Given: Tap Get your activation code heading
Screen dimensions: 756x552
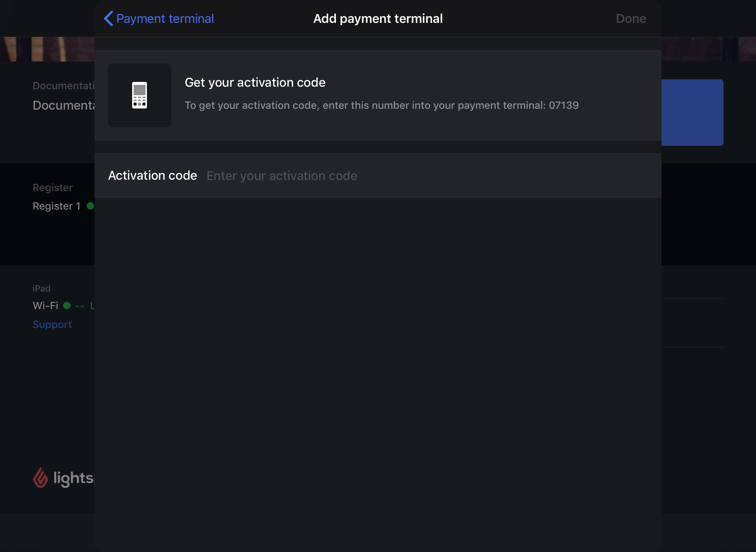Looking at the screenshot, I should point(255,82).
